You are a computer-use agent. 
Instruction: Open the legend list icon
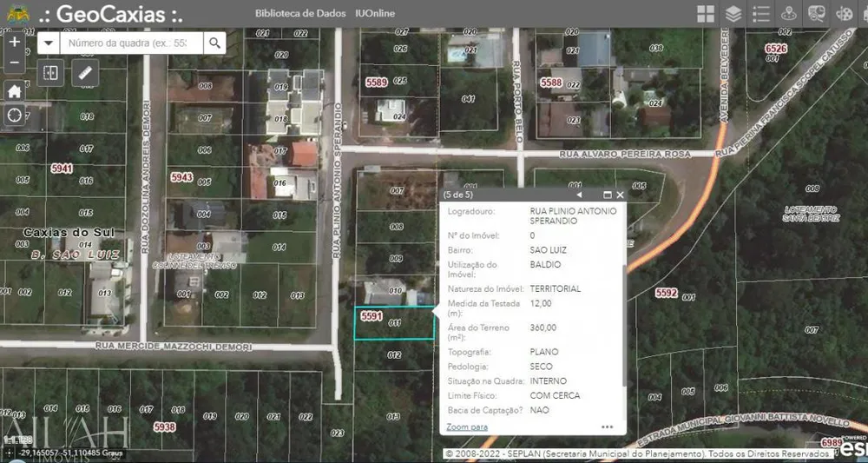point(761,14)
